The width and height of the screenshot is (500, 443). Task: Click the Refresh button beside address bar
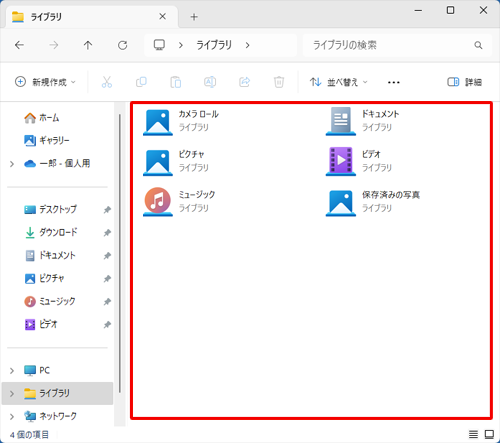click(122, 45)
